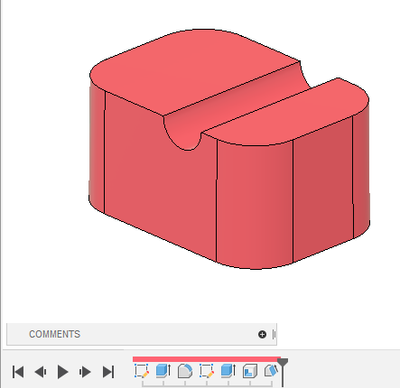Add a comment with the plus icon

click(262, 334)
